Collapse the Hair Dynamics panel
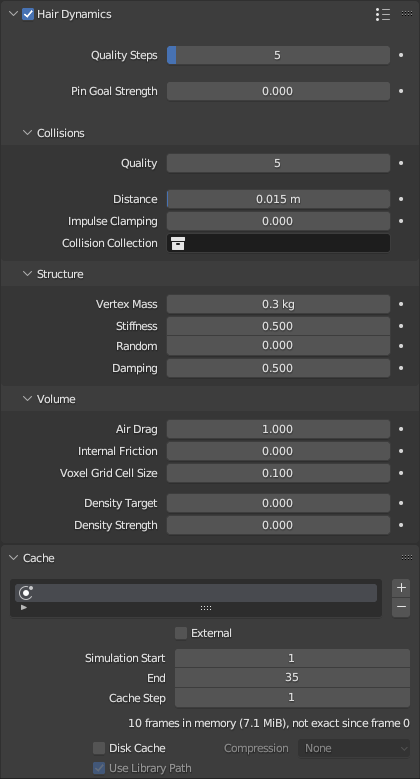420x780 pixels. [x=13, y=14]
